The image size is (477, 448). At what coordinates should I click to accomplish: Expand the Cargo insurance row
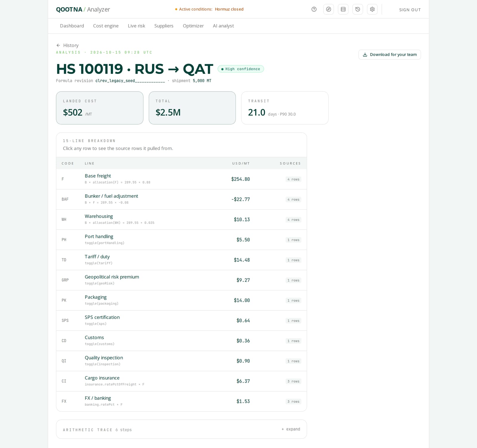click(x=181, y=381)
